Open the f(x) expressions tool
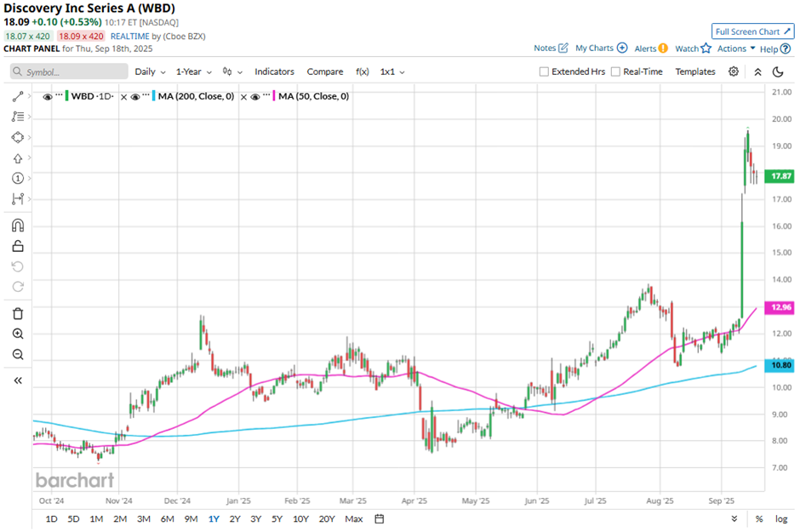 pyautogui.click(x=363, y=72)
